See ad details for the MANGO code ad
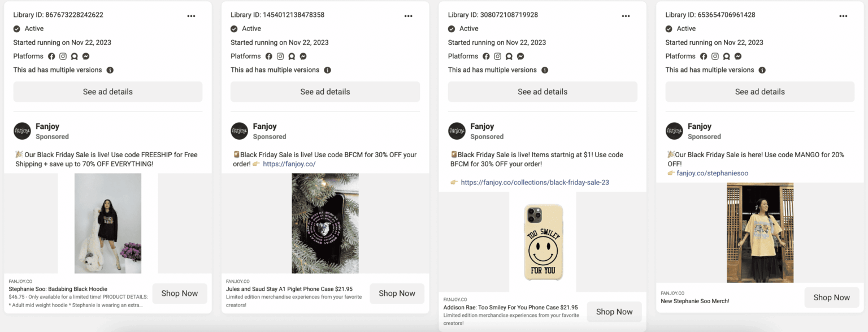The width and height of the screenshot is (868, 332). [759, 92]
